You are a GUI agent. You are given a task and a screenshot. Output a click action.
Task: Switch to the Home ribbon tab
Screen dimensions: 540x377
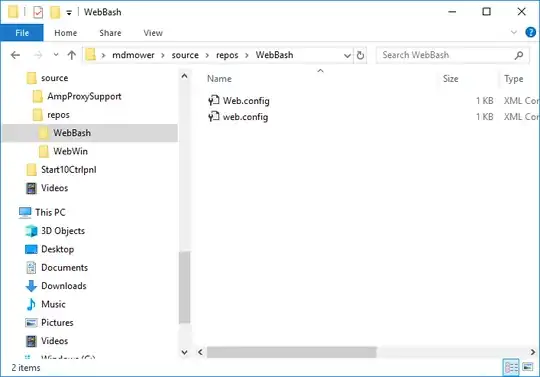point(65,33)
